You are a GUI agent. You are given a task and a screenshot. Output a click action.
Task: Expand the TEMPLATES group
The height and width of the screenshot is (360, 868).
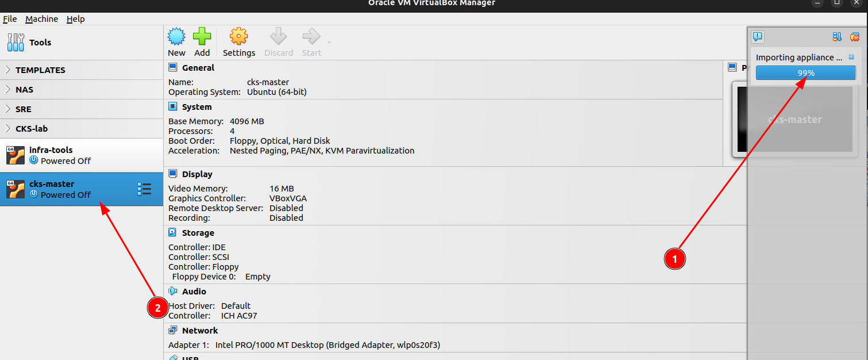point(7,70)
